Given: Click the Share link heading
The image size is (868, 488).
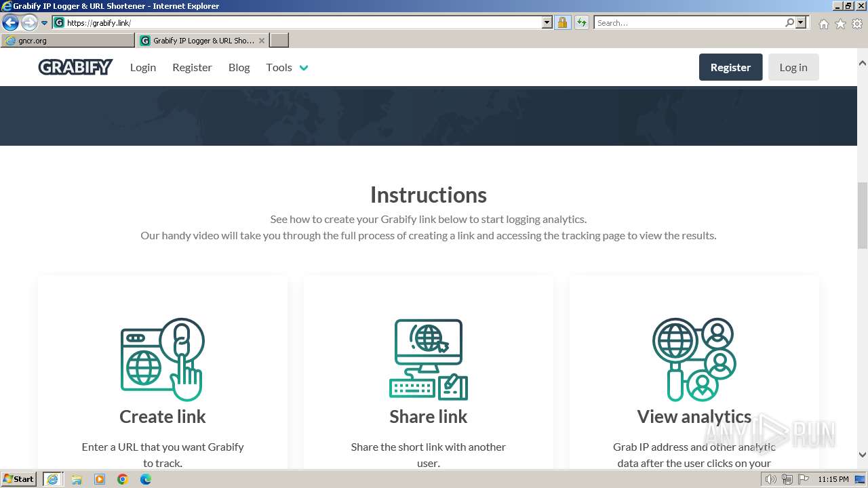Looking at the screenshot, I should [x=429, y=416].
